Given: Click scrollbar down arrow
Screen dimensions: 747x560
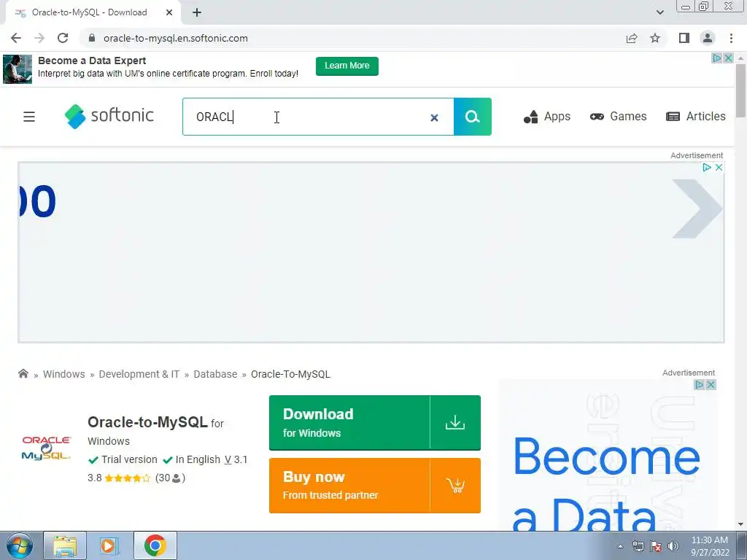Looking at the screenshot, I should pos(740,524).
